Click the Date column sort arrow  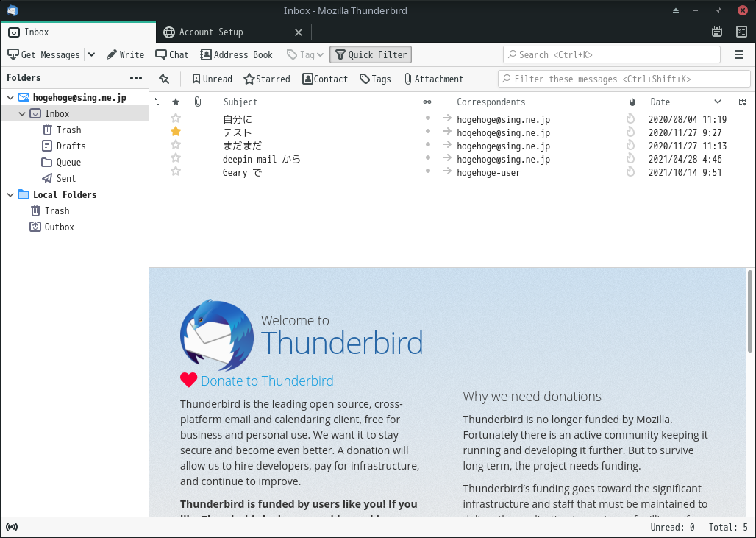click(x=718, y=102)
